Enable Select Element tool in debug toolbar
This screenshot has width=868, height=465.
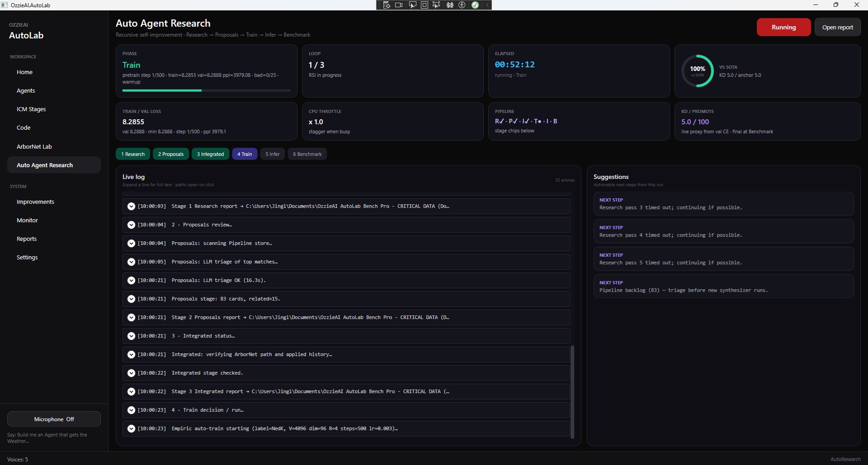[413, 5]
